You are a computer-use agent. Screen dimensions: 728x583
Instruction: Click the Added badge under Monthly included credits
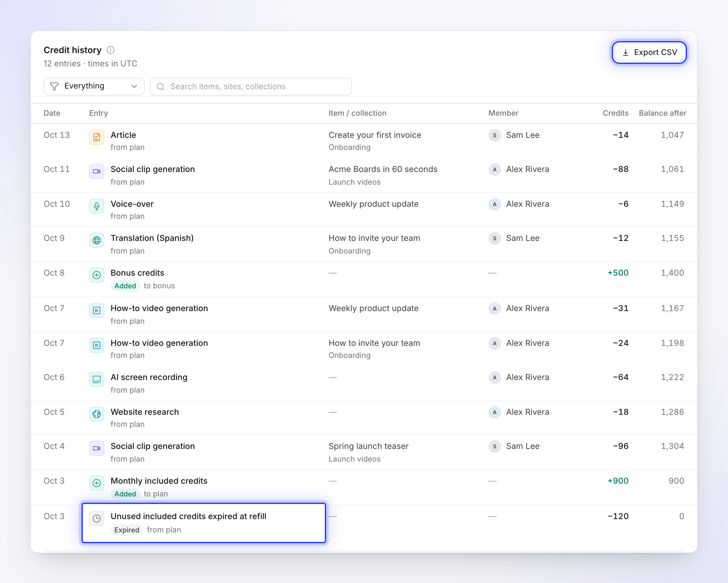pos(125,494)
